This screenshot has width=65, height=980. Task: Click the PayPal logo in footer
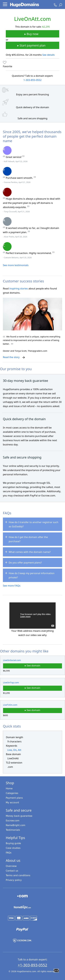click(22, 929)
